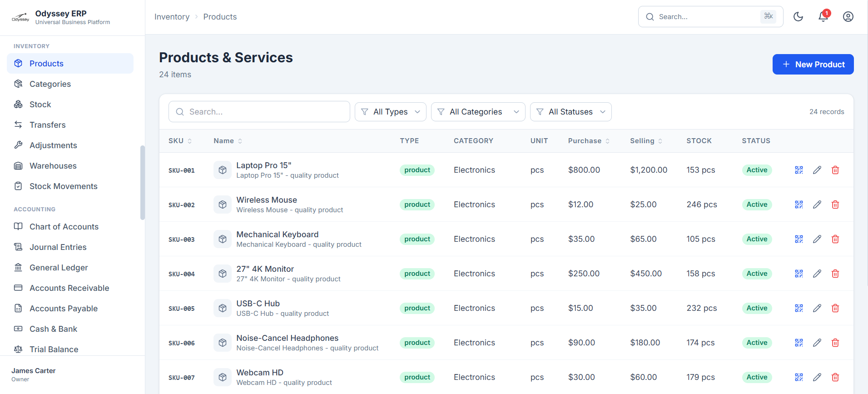Sort table by Purchase price
Image resolution: width=868 pixels, height=394 pixels.
[x=589, y=141]
